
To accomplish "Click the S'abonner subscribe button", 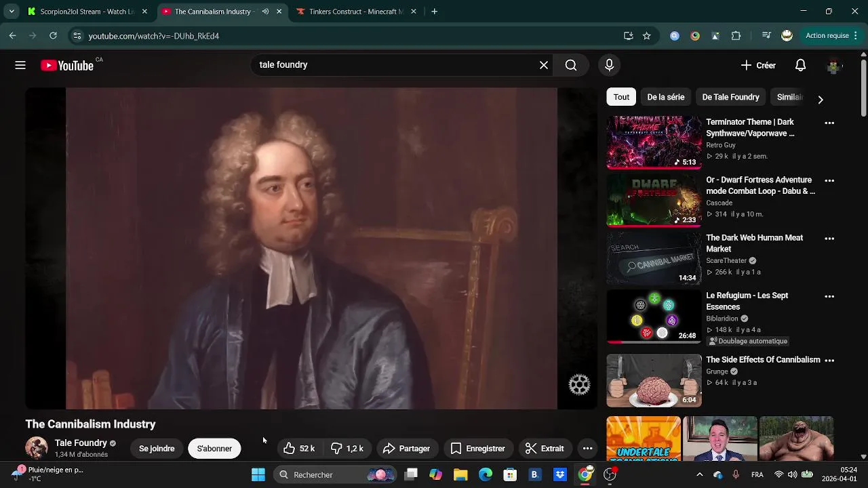I will point(214,449).
